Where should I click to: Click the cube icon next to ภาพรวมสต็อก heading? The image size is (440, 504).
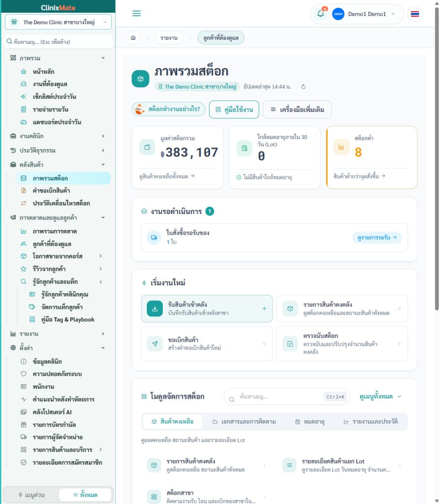coord(140,79)
